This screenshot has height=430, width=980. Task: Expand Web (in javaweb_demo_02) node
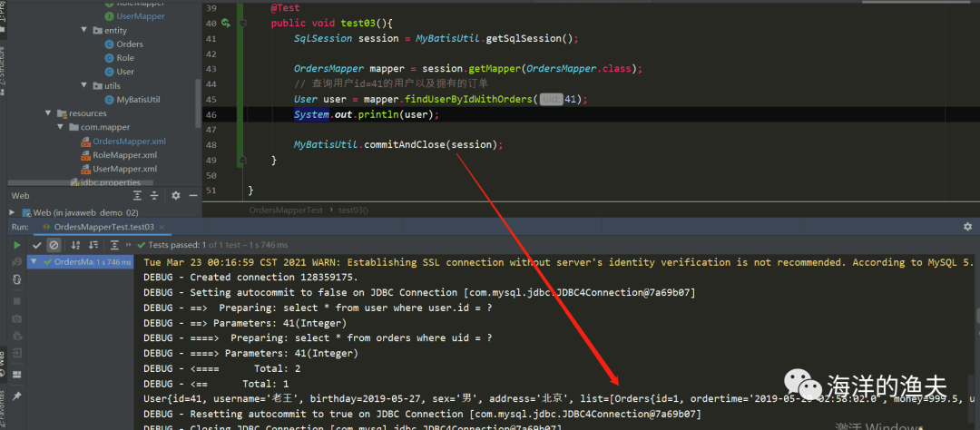point(12,212)
